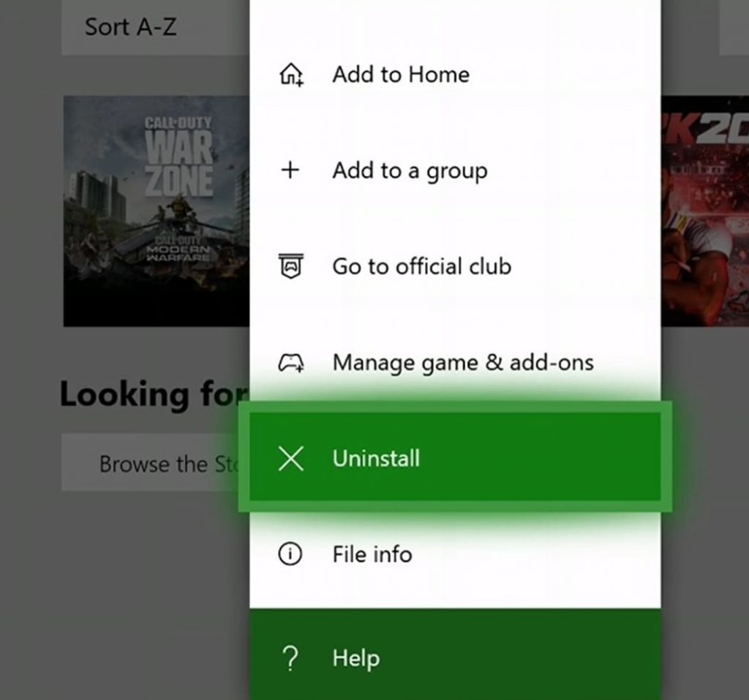Select the controller icon for Manage game & add-ons
Image resolution: width=749 pixels, height=700 pixels.
[x=291, y=361]
